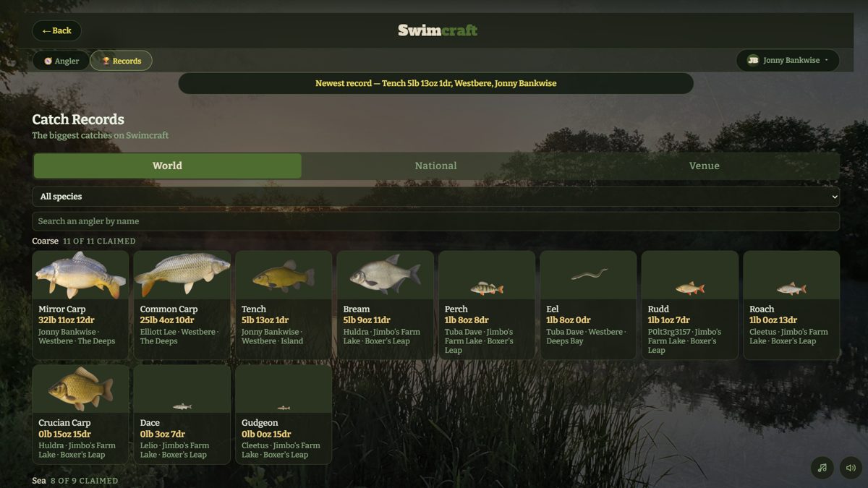Click the Crucian Carp fish image
The width and height of the screenshot is (868, 488).
(80, 388)
